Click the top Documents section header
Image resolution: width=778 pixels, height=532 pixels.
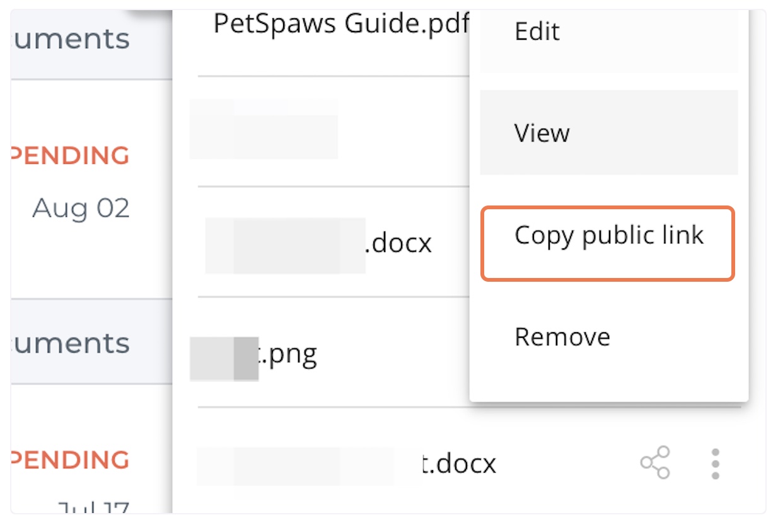(70, 39)
